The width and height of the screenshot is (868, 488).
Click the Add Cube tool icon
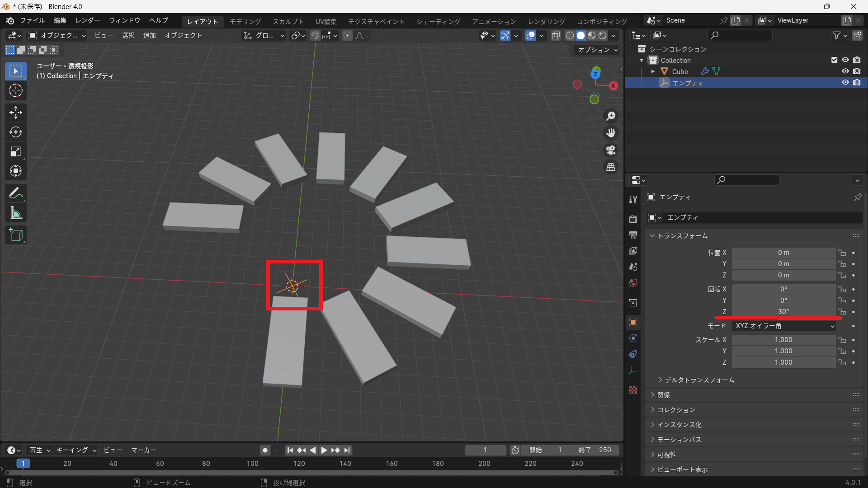click(x=16, y=235)
